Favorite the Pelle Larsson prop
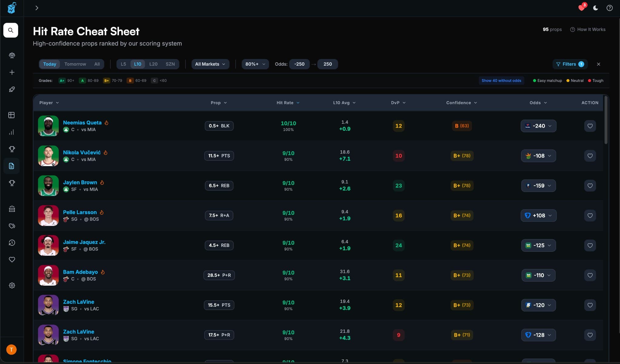Image resolution: width=620 pixels, height=364 pixels. click(x=590, y=215)
